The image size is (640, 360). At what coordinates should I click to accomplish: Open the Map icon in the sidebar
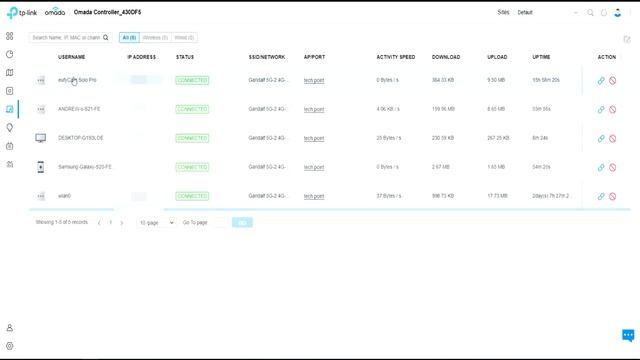[x=10, y=73]
